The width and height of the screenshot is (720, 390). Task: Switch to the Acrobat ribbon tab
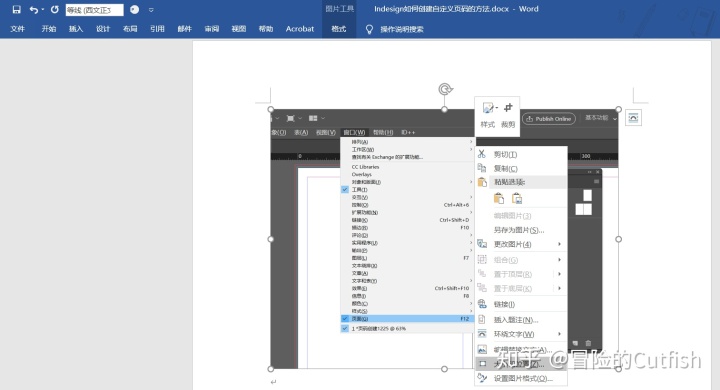click(300, 29)
